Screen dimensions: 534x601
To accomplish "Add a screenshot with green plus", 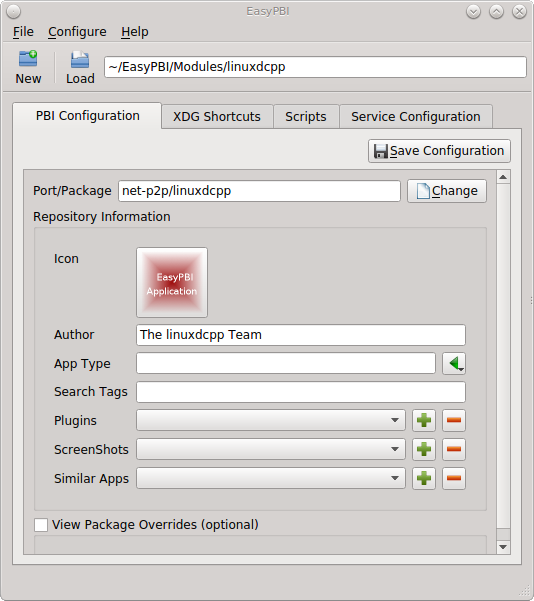I will 424,449.
